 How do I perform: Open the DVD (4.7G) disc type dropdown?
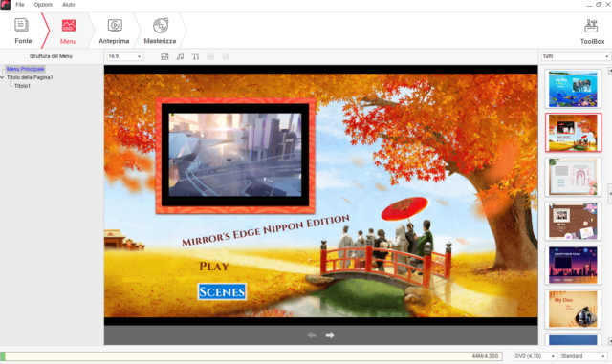pos(535,356)
